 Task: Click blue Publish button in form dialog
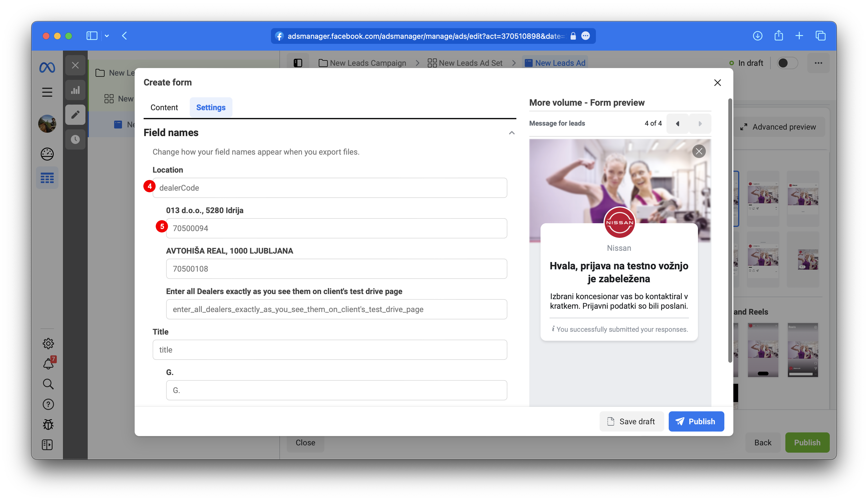tap(696, 421)
